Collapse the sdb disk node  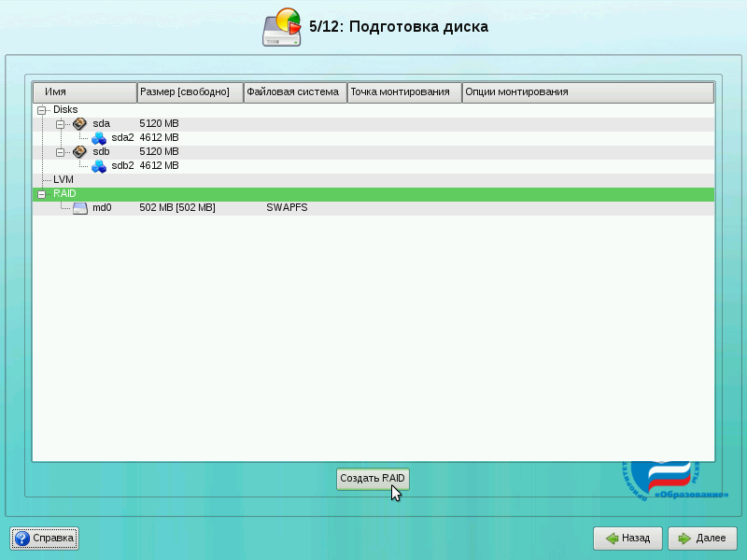coord(60,151)
